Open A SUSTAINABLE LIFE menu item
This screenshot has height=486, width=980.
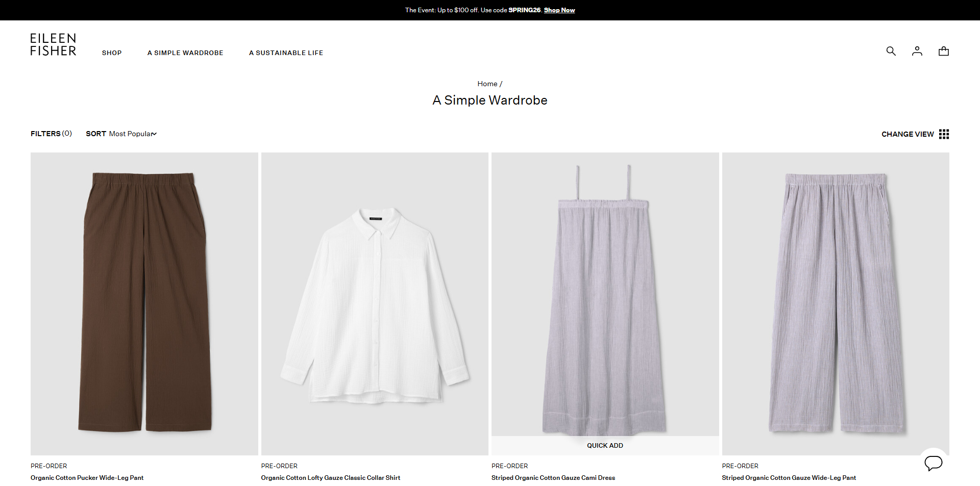[286, 53]
